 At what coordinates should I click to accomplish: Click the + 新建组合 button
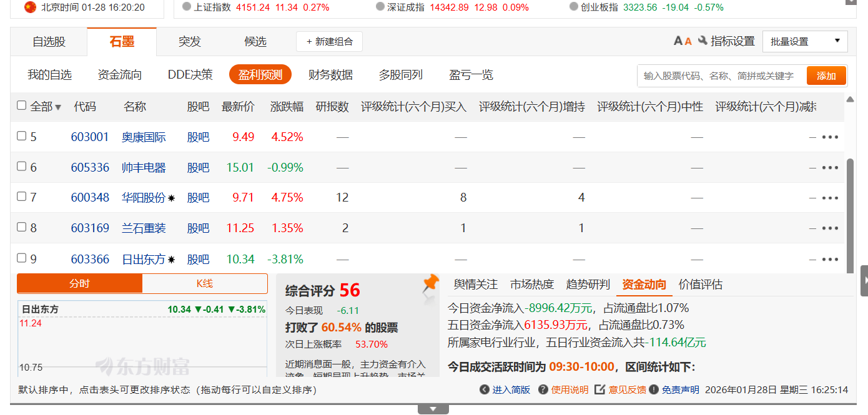tap(329, 42)
